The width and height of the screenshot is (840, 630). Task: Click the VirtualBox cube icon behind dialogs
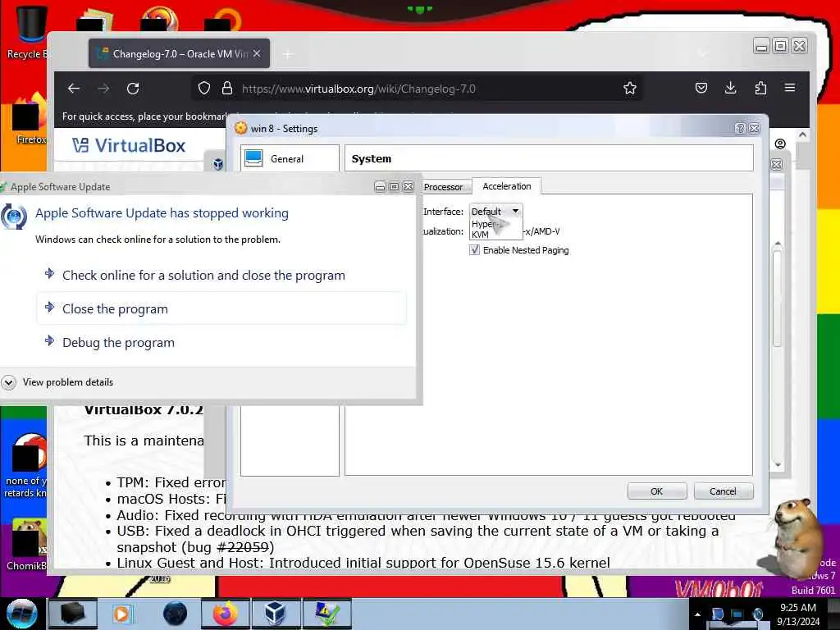click(218, 164)
